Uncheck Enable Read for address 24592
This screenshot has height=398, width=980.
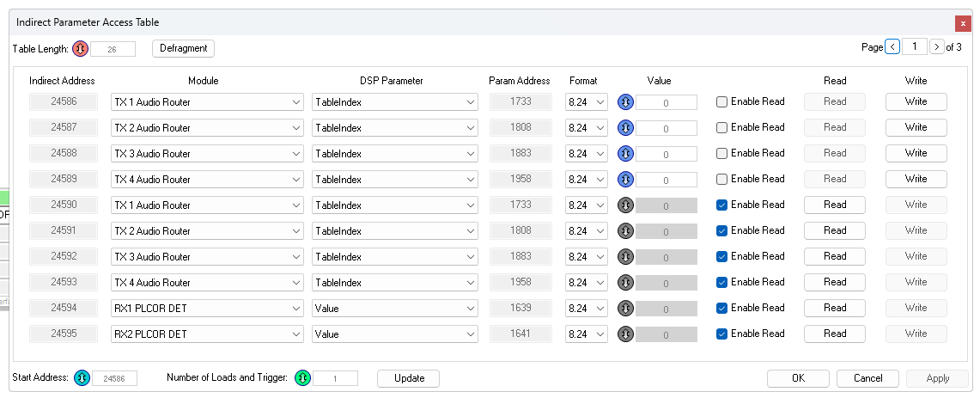click(x=721, y=256)
